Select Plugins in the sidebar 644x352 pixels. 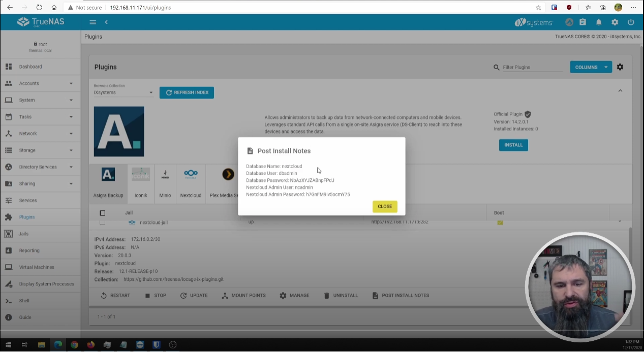[x=40, y=217]
